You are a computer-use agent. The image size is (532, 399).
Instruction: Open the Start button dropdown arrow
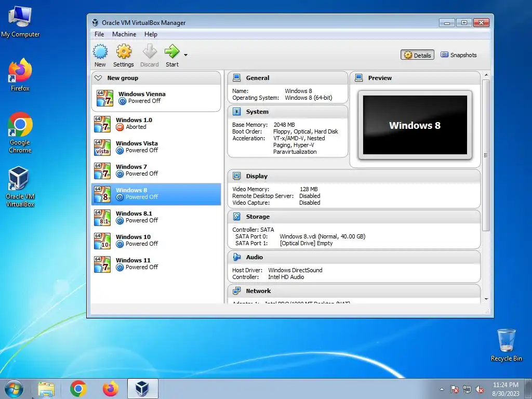pyautogui.click(x=185, y=55)
